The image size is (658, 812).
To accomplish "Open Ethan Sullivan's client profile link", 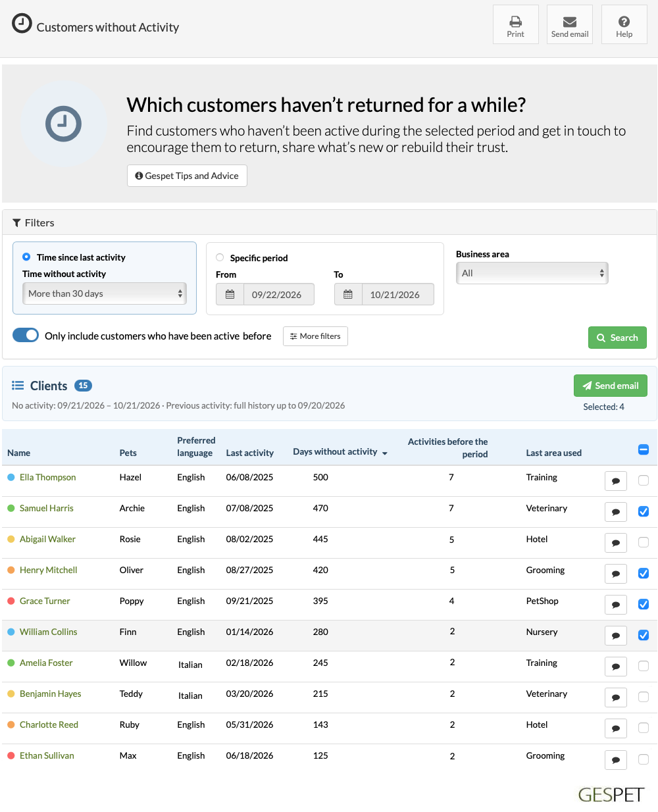I will click(47, 755).
